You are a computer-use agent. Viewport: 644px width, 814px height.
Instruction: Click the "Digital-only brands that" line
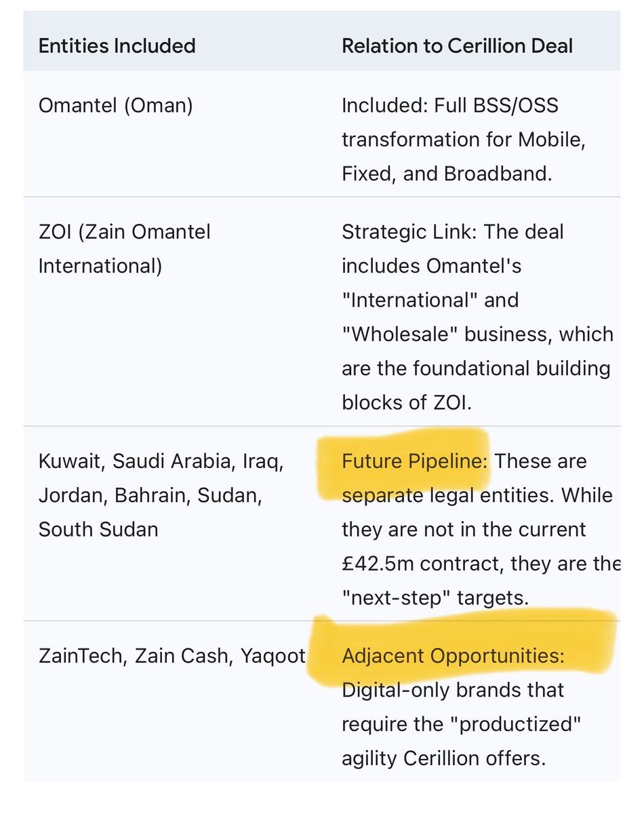[x=453, y=690]
